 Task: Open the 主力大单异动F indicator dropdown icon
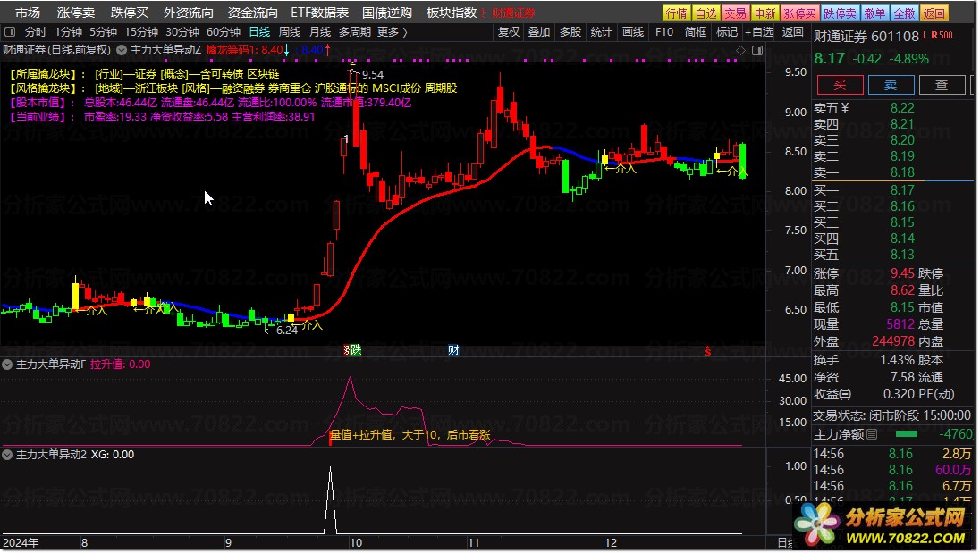coord(7,364)
